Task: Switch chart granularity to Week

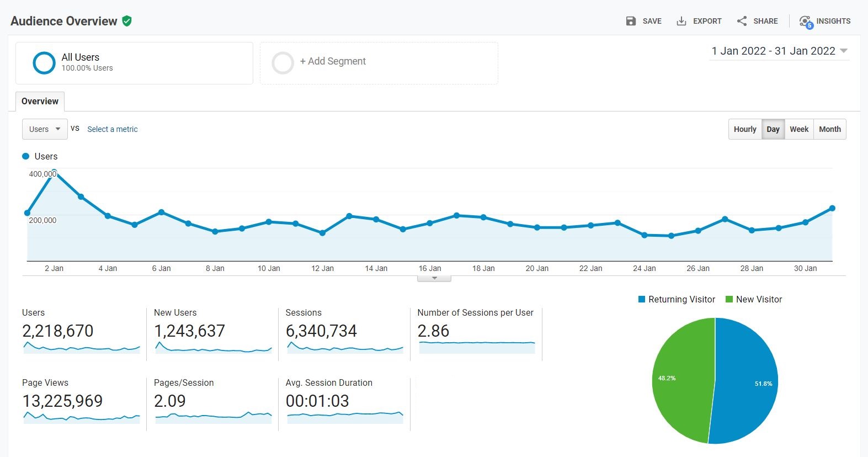Action: point(798,129)
